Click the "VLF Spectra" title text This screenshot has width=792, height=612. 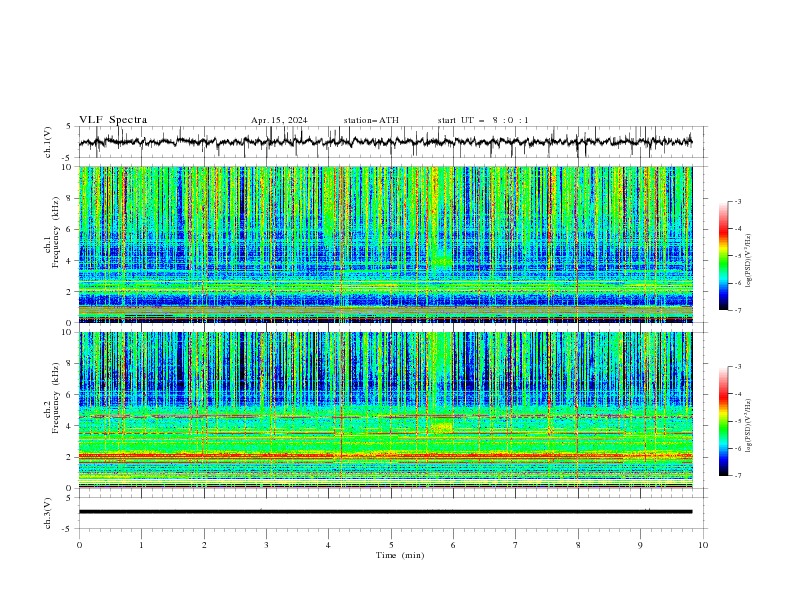click(113, 120)
